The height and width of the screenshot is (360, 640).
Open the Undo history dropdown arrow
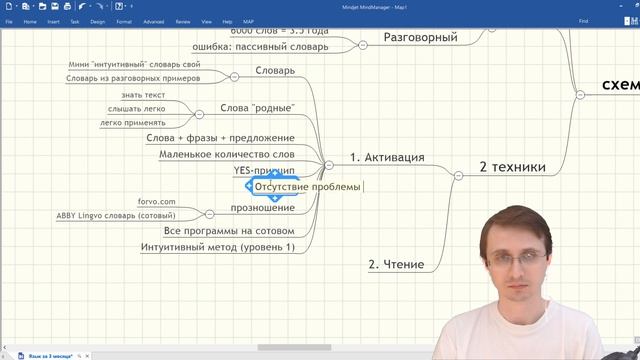click(90, 6)
